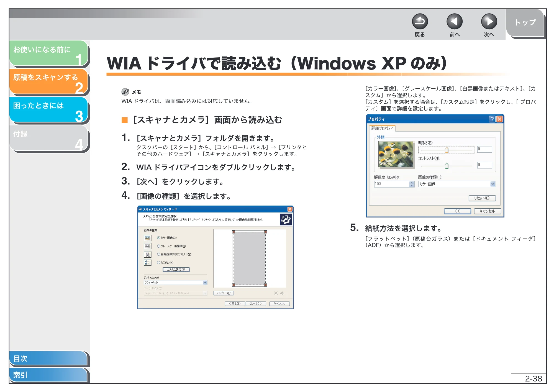Click the fit-to-page icon beside preview
The height and width of the screenshot is (392, 554).
click(276, 293)
